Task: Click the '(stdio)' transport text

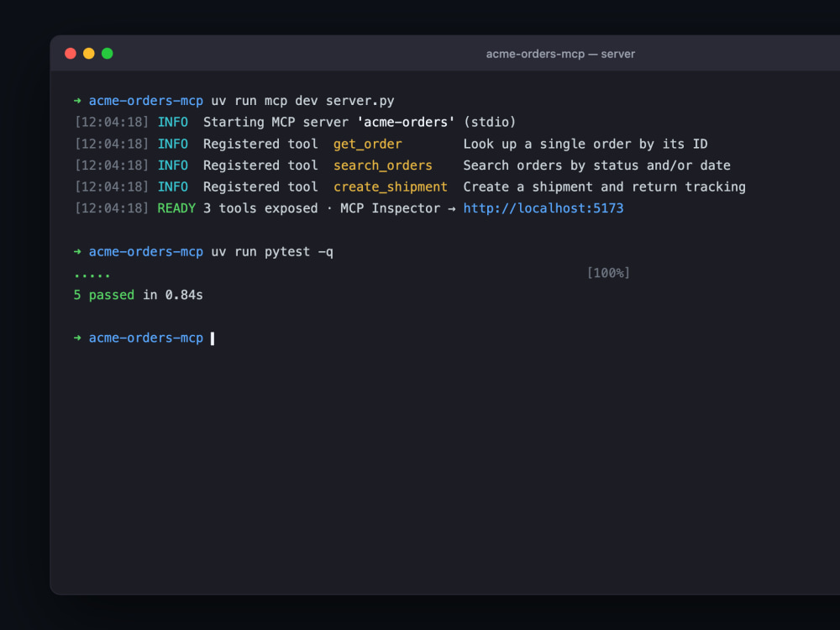Action: [490, 122]
